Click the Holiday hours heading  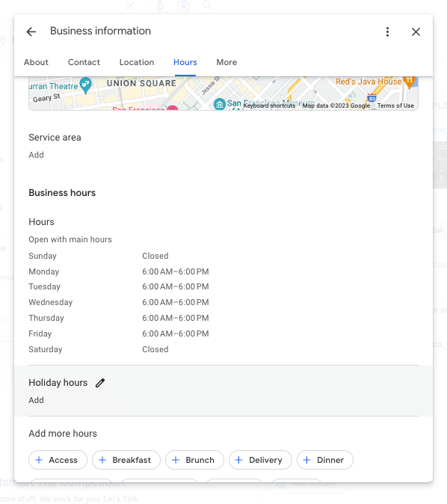58,383
